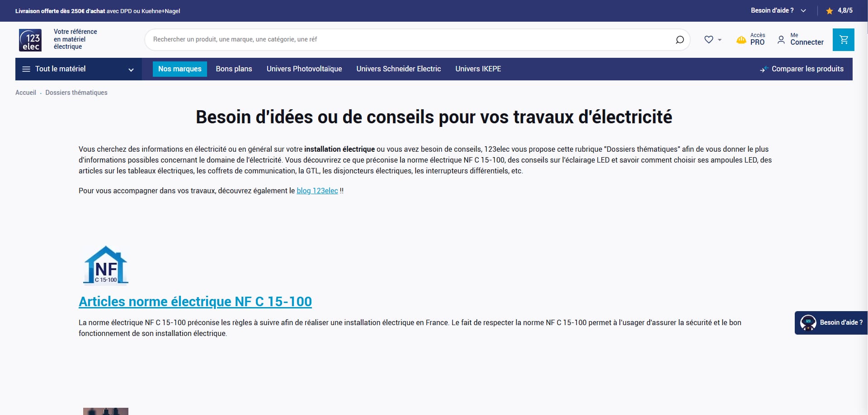Click the user account icon
Viewport: 868px width, 415px height.
coord(781,40)
